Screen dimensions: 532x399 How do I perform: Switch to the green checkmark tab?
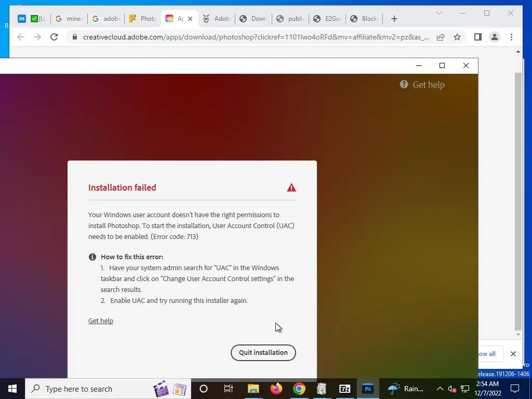pos(38,19)
